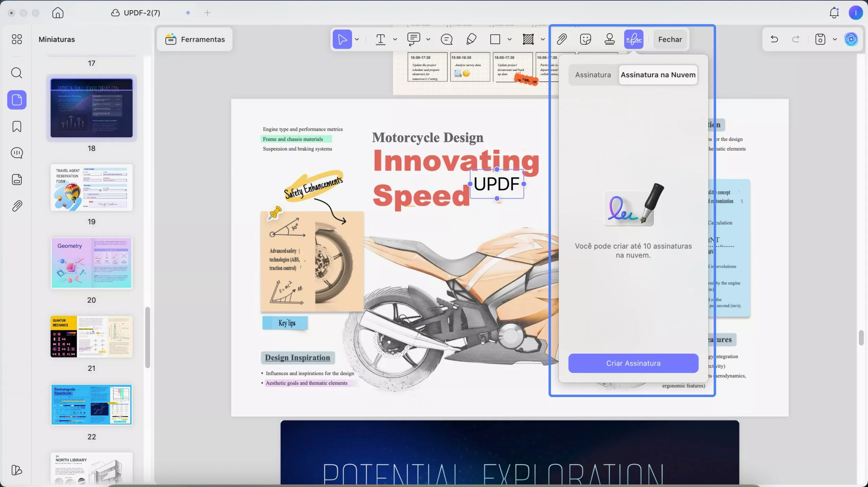Click the save icon
Screen dimensions: 868x487
[x=820, y=39]
